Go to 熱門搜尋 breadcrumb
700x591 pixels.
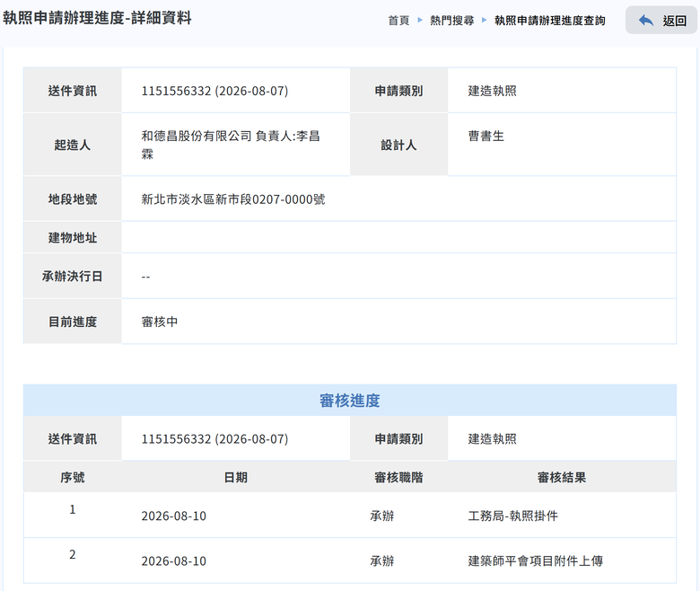point(451,21)
